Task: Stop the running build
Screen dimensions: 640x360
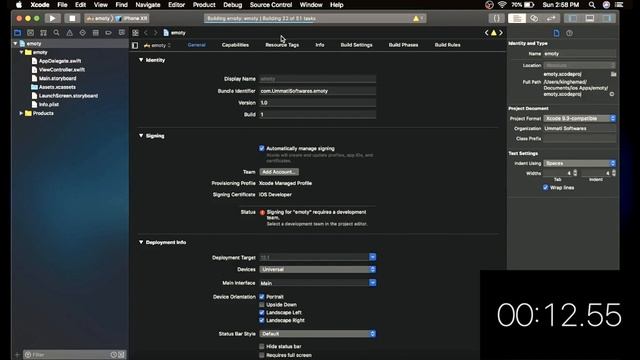Action: [x=72, y=18]
